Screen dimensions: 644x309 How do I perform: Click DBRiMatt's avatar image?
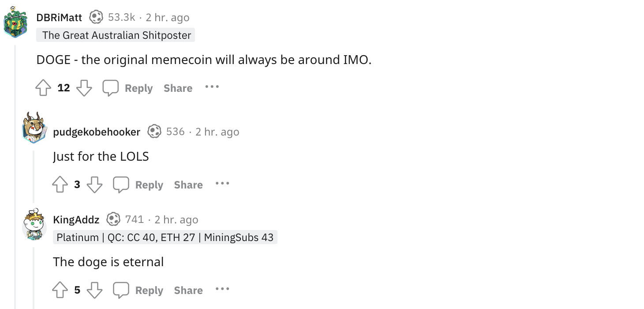pyautogui.click(x=15, y=22)
